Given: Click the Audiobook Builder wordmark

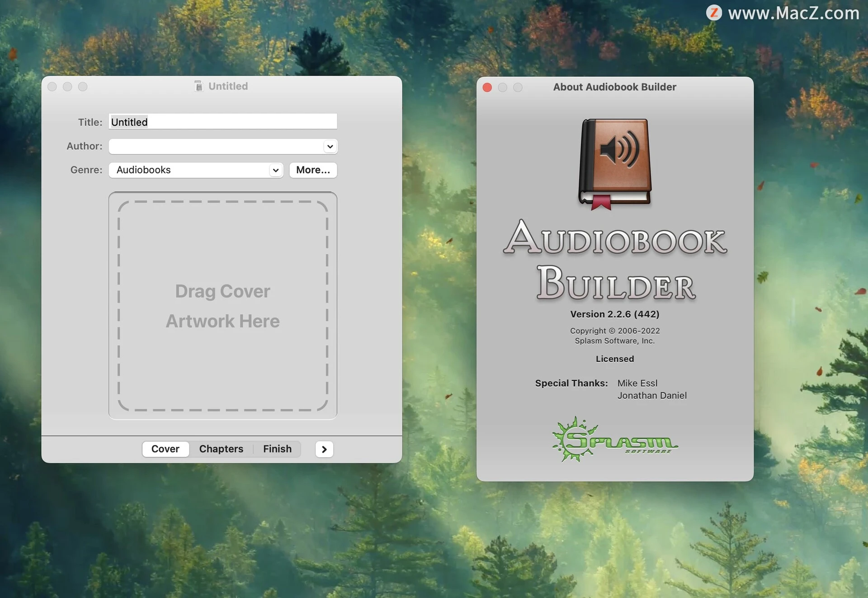Looking at the screenshot, I should coord(615,260).
